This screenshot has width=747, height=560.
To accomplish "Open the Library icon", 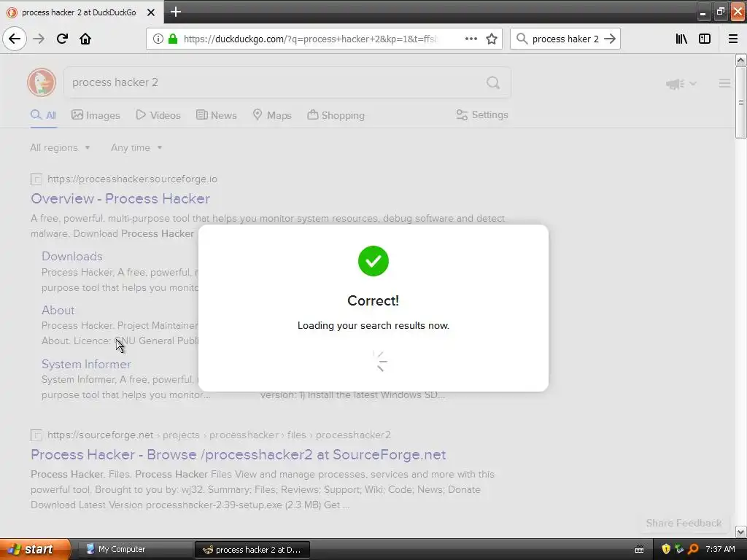I will pos(681,39).
